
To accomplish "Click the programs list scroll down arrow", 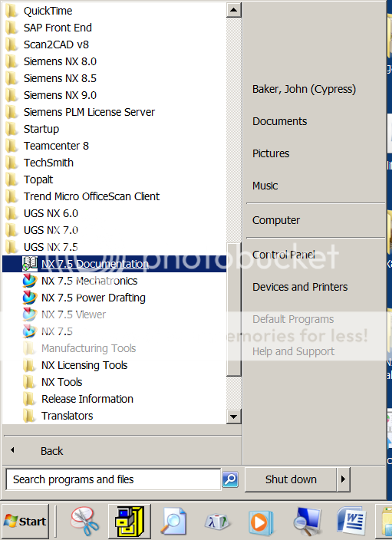I will pyautogui.click(x=233, y=417).
